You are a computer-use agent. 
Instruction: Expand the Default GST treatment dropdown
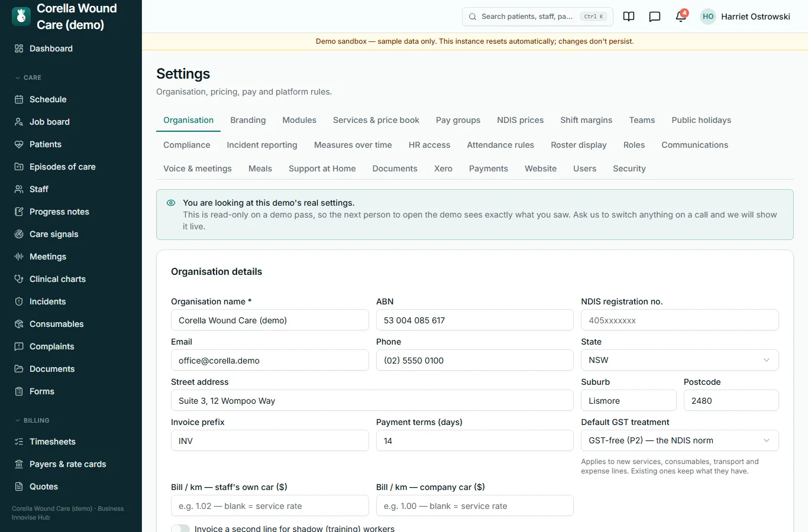[x=680, y=440]
